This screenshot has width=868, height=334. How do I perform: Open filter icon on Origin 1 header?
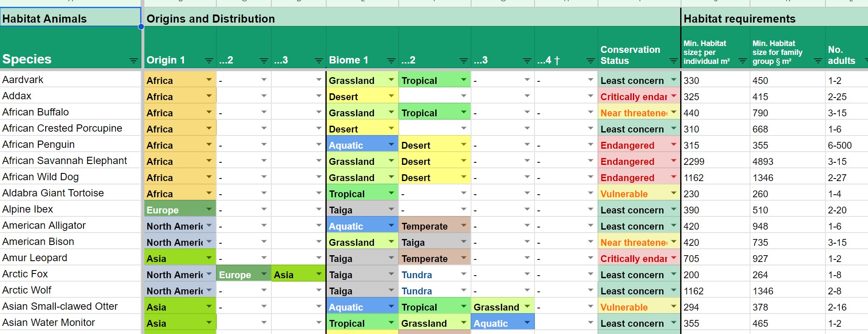pyautogui.click(x=209, y=61)
